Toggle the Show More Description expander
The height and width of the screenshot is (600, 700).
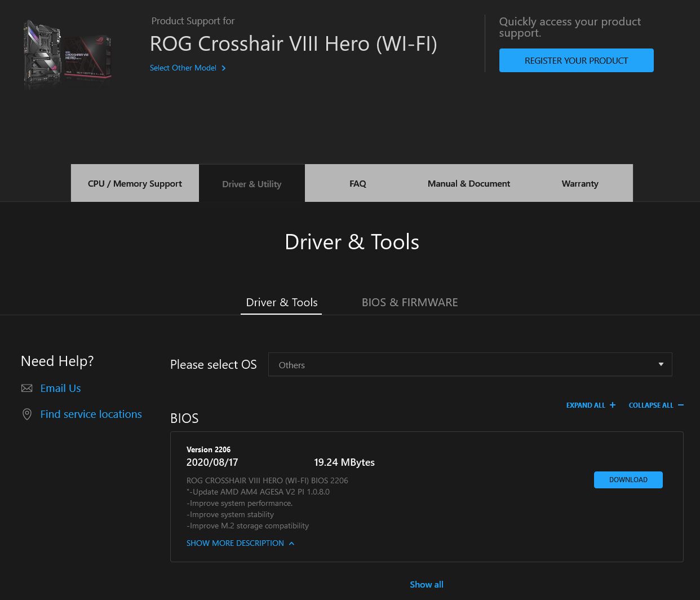click(x=240, y=543)
